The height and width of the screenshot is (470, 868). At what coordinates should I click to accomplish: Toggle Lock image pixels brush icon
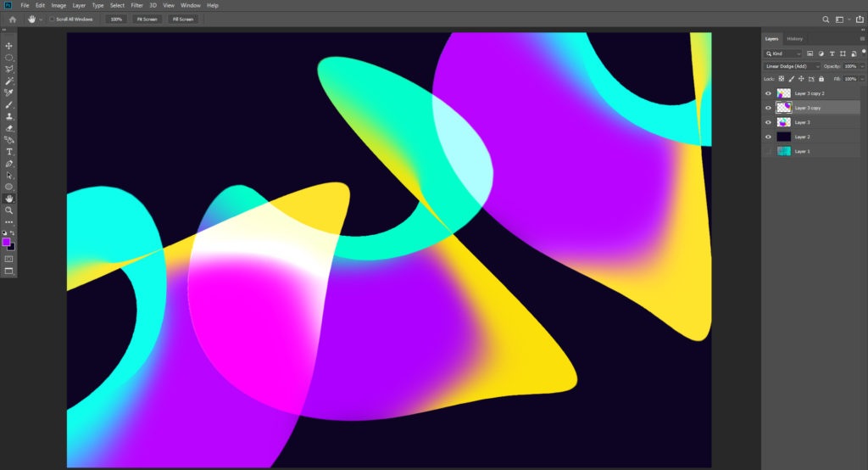pyautogui.click(x=791, y=79)
